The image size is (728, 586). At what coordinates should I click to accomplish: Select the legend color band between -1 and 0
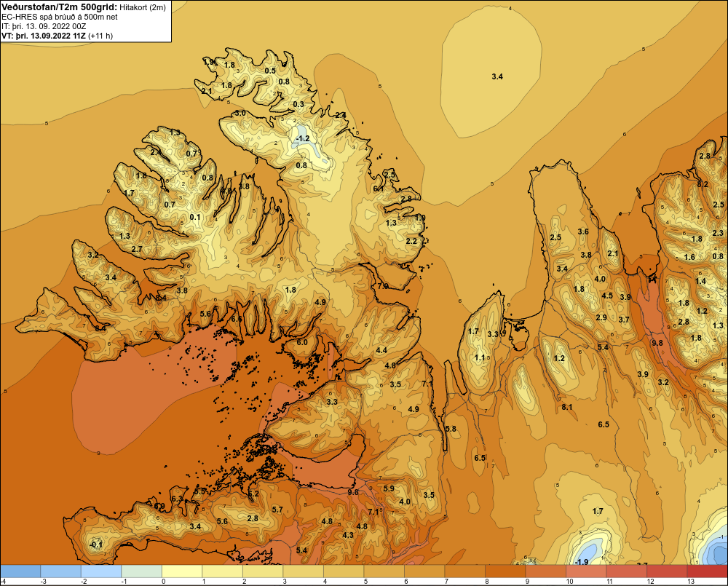(142, 571)
